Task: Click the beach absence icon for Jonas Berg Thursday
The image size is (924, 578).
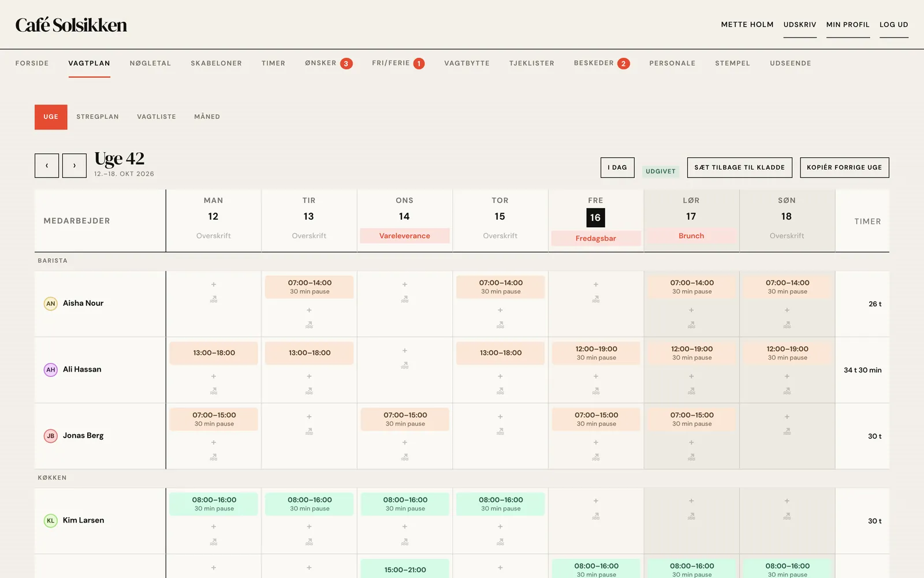Action: 500,432
